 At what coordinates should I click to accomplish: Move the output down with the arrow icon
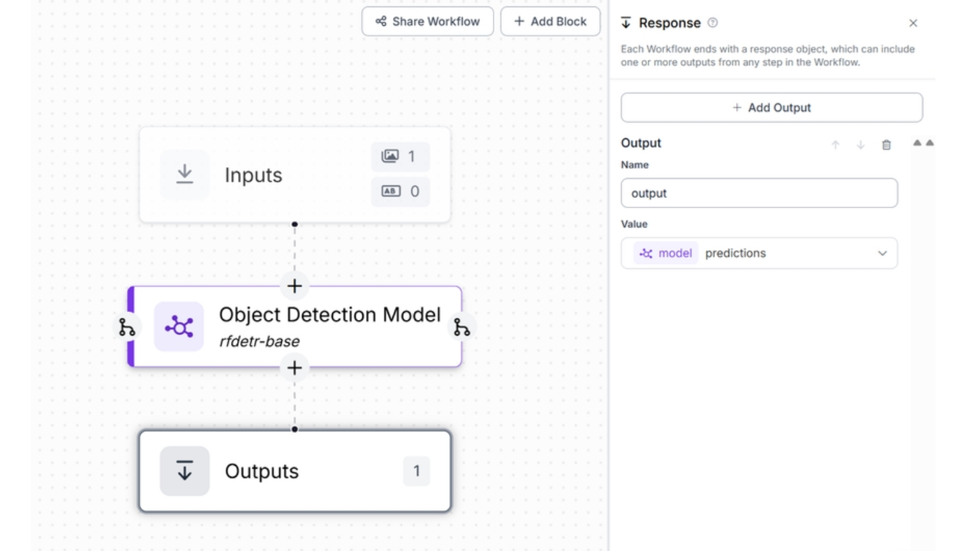(x=860, y=145)
